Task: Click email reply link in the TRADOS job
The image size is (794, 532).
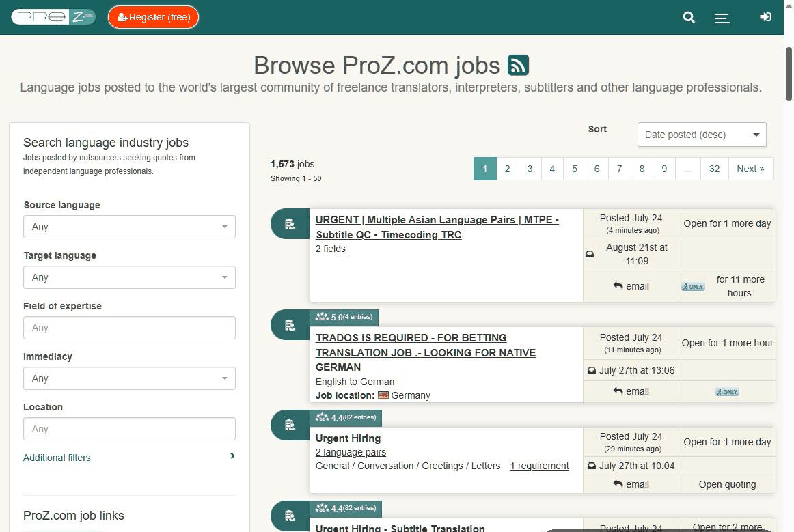Action: point(631,391)
